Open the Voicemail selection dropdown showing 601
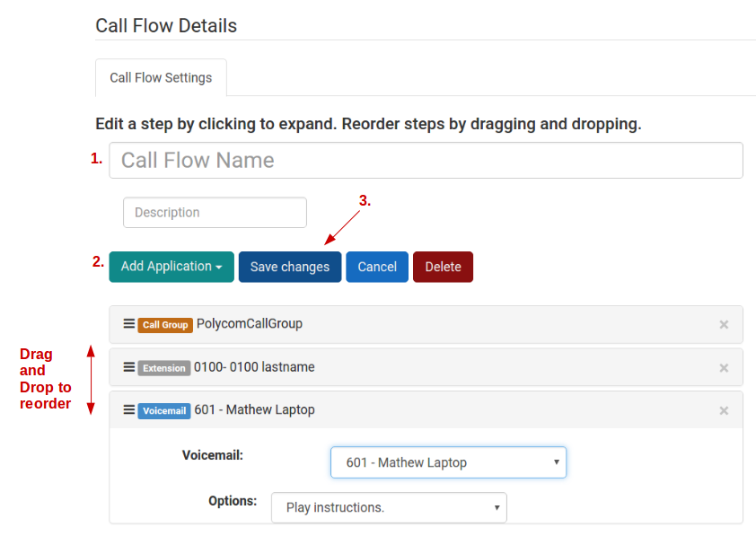Image resolution: width=756 pixels, height=536 pixels. pos(448,462)
